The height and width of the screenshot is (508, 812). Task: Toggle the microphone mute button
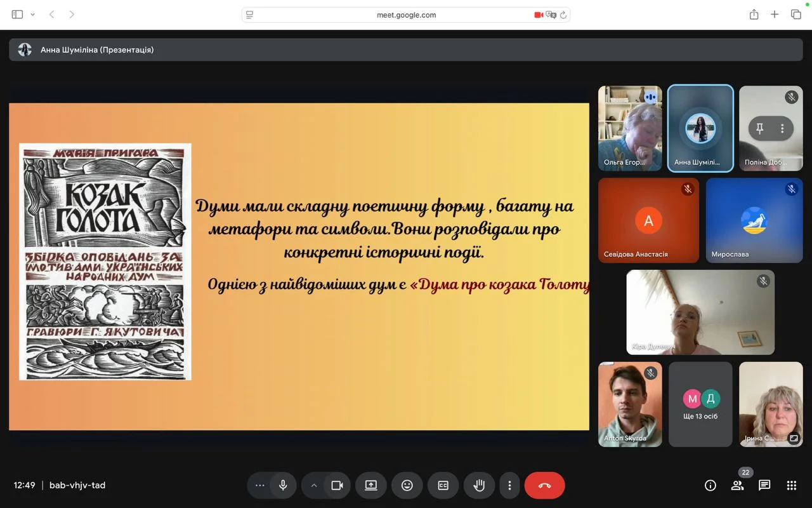[x=283, y=485]
